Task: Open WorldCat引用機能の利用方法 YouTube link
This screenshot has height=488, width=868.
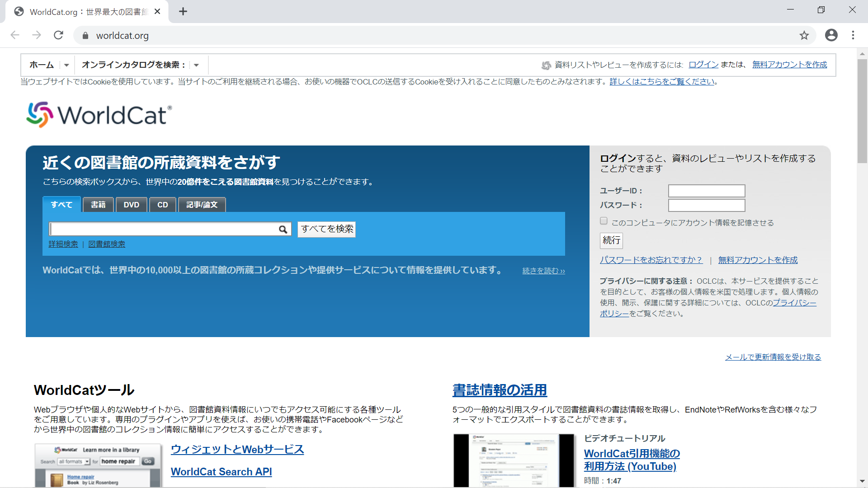Action: (x=632, y=460)
